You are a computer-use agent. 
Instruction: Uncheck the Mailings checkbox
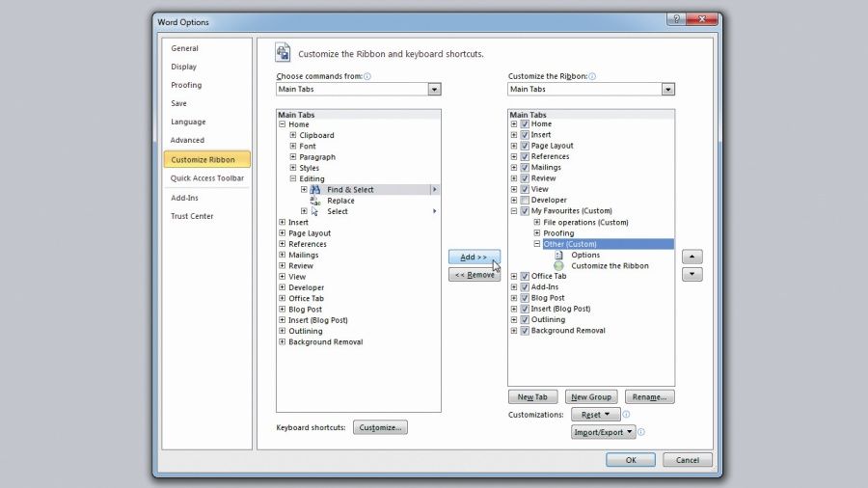525,167
